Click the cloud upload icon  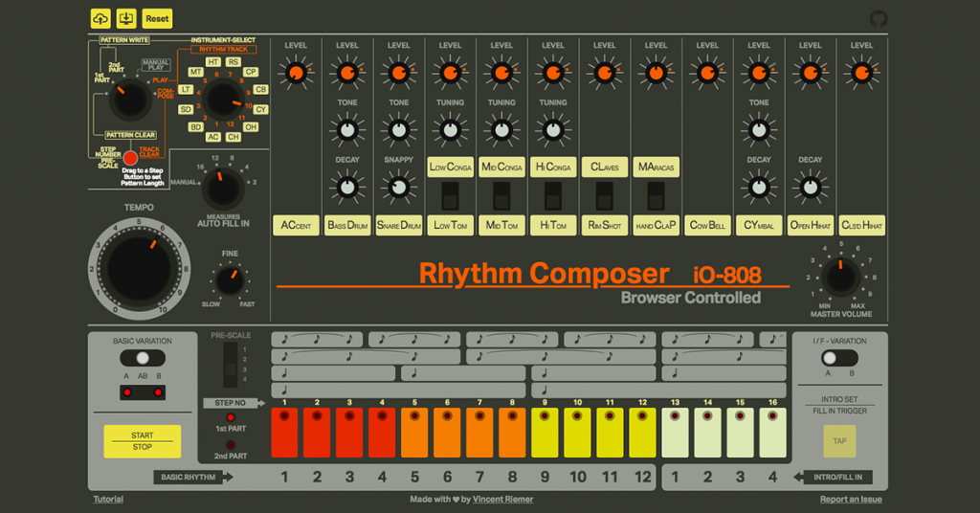click(100, 19)
